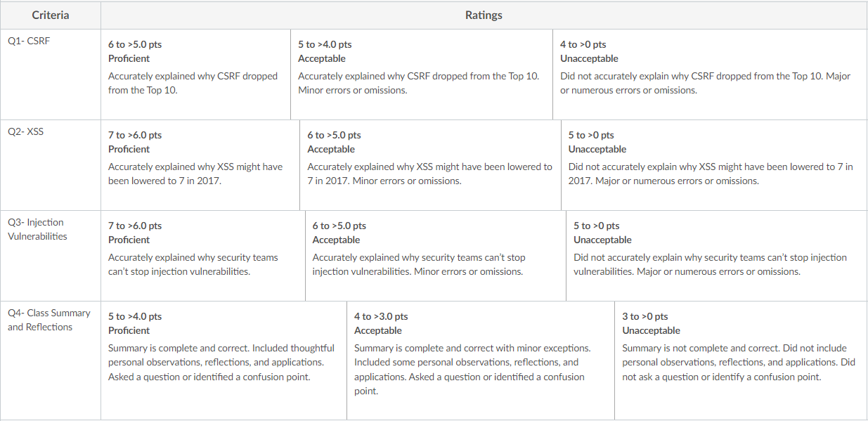Select Q3 Injection Proficient rating cell

203,256
